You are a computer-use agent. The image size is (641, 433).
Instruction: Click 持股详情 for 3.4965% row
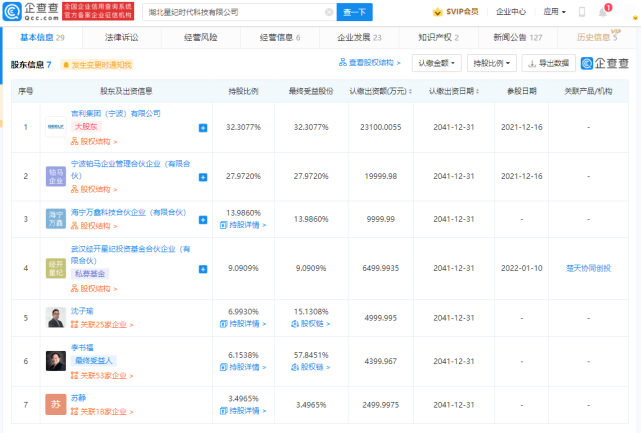click(x=243, y=411)
